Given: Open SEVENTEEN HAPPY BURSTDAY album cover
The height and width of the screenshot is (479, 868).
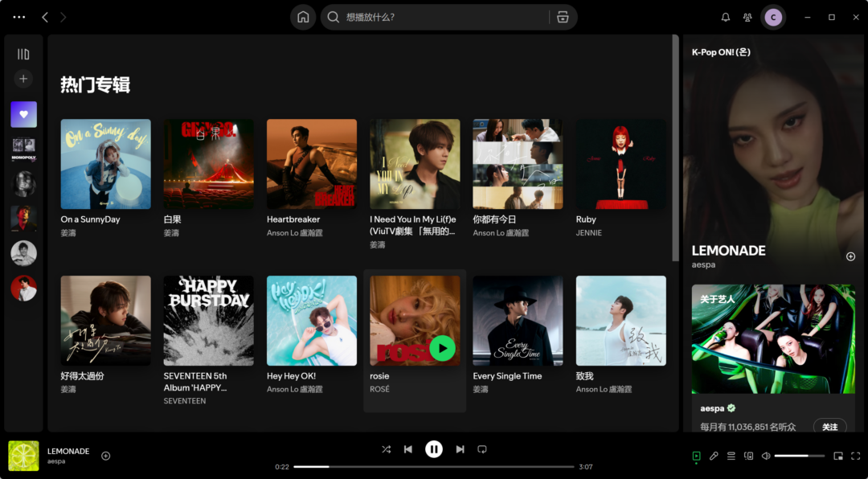Looking at the screenshot, I should click(x=209, y=321).
